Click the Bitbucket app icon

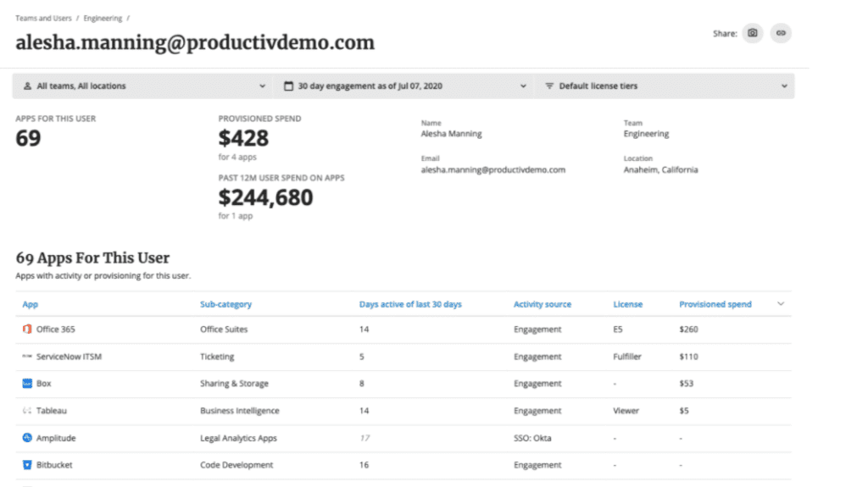pyautogui.click(x=26, y=465)
